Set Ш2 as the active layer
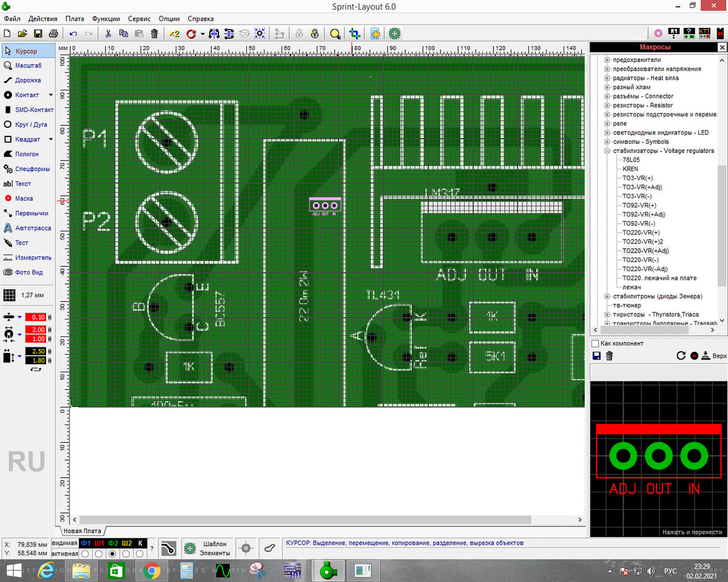Viewport: 728px width, 582px height. (126, 554)
